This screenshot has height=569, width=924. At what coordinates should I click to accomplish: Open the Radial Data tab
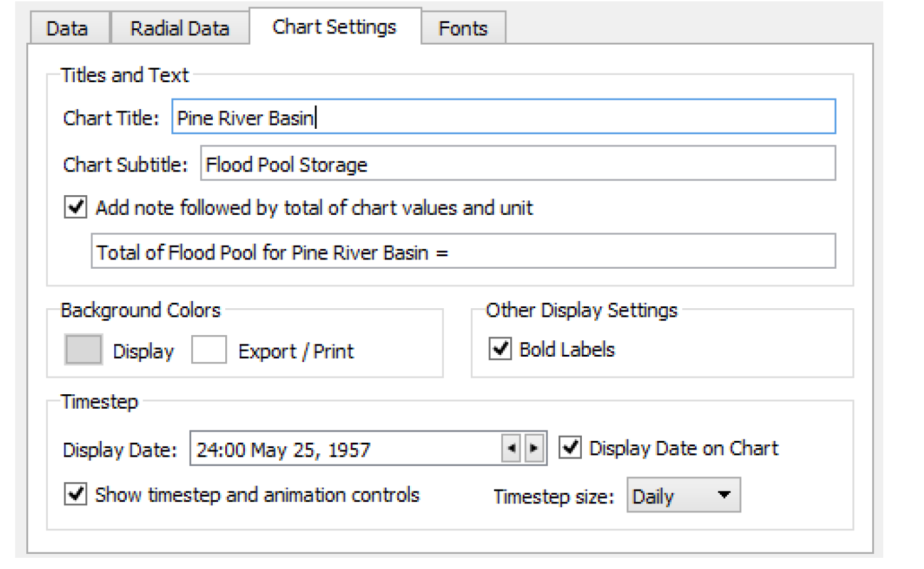(x=179, y=29)
